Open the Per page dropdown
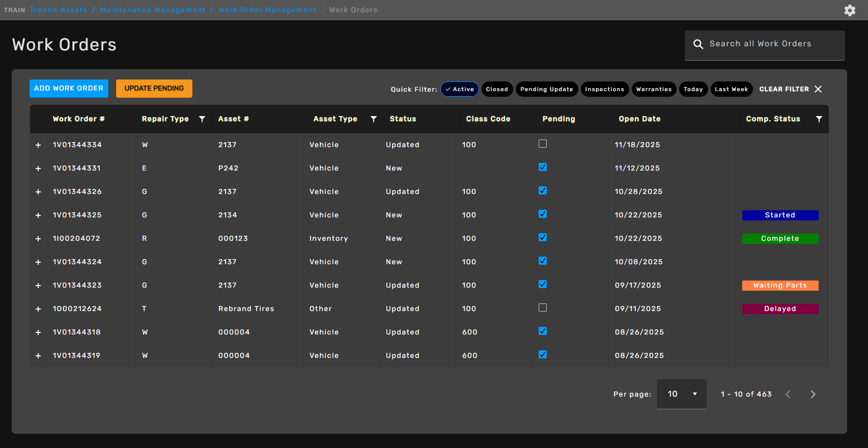 tap(681, 394)
